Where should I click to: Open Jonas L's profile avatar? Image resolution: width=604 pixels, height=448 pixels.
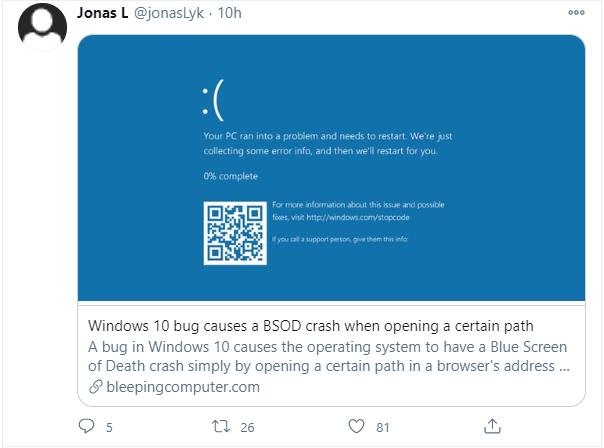42,27
